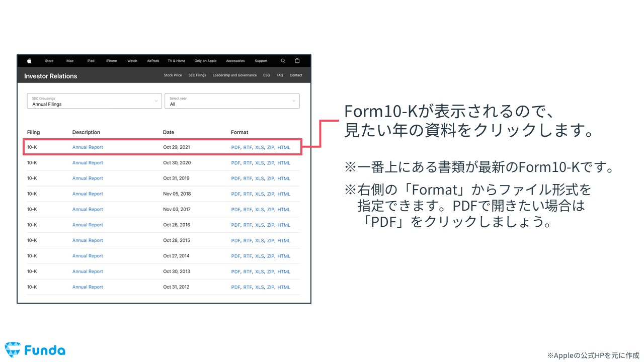
Task: Select the Oct 31, 2012 date cell
Action: 177,287
